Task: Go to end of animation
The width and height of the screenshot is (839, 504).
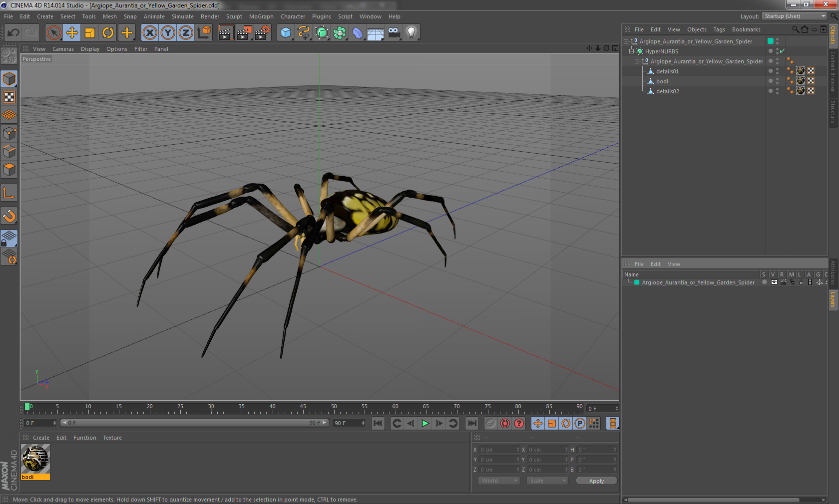Action: point(471,423)
